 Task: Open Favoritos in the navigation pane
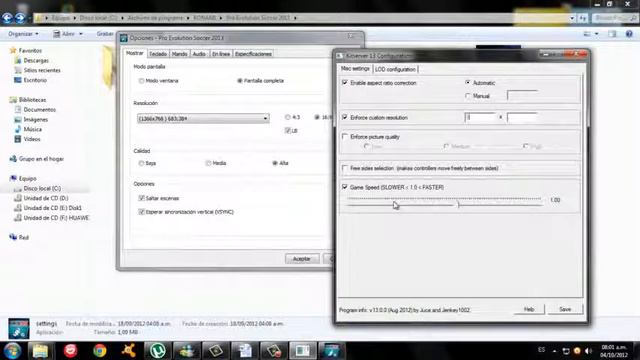pos(30,51)
